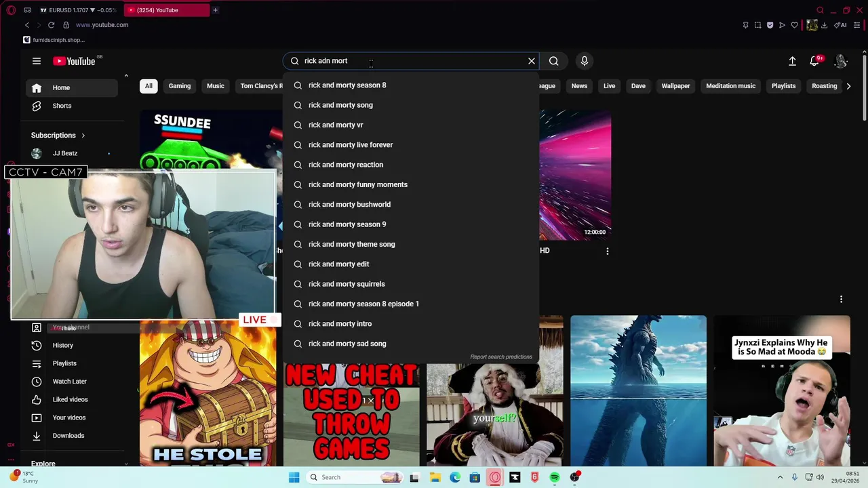Open the upload/create video button
Screen dimensions: 868x488
click(x=792, y=61)
